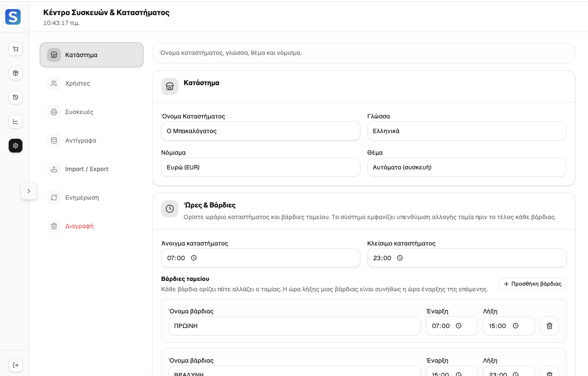The width and height of the screenshot is (588, 376).
Task: Select the Συσκευές settings tab
Action: click(92, 112)
